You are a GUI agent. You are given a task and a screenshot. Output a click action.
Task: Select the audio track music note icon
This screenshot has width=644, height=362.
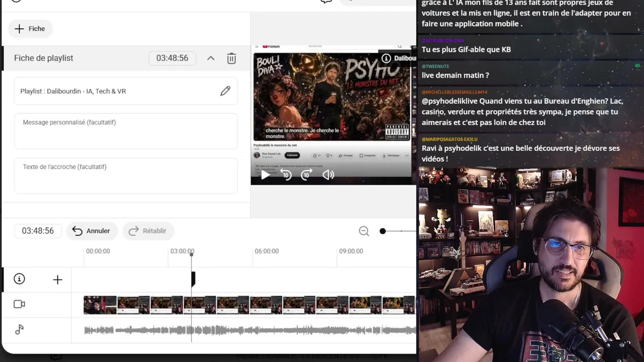coord(19,329)
